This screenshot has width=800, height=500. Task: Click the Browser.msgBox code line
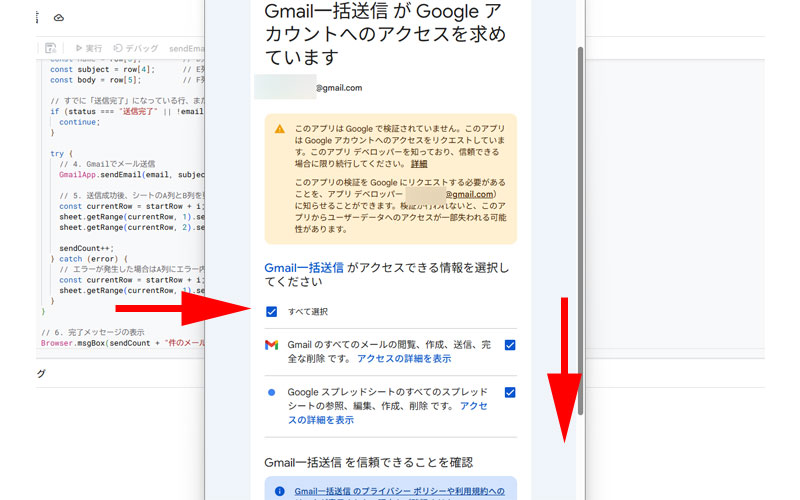click(122, 343)
